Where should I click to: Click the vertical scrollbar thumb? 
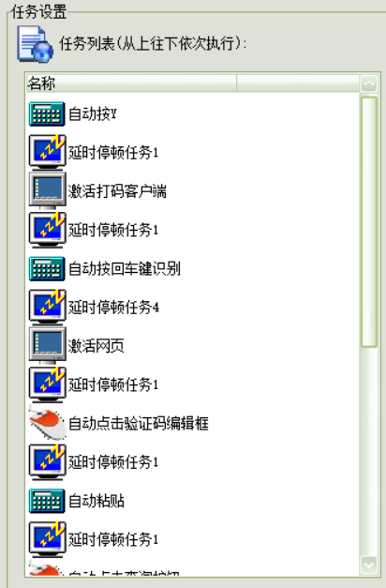click(x=369, y=222)
